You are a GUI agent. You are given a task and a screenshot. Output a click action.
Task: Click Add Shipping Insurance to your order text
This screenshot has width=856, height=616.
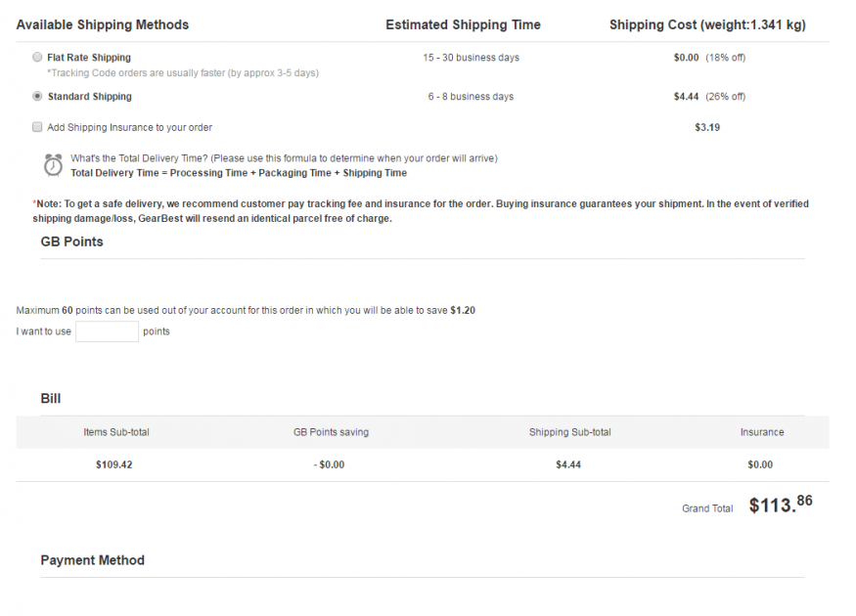tap(129, 127)
